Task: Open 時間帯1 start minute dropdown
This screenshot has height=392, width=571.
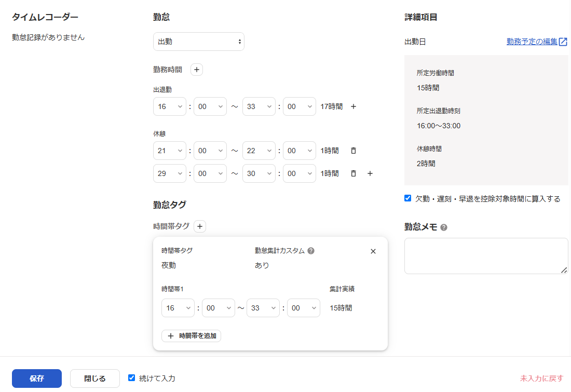Action: tap(219, 308)
